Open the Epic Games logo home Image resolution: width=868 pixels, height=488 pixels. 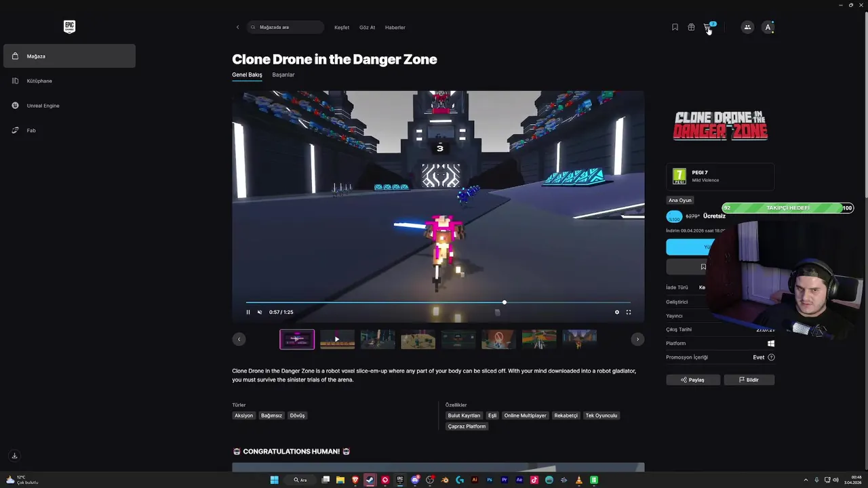[69, 27]
